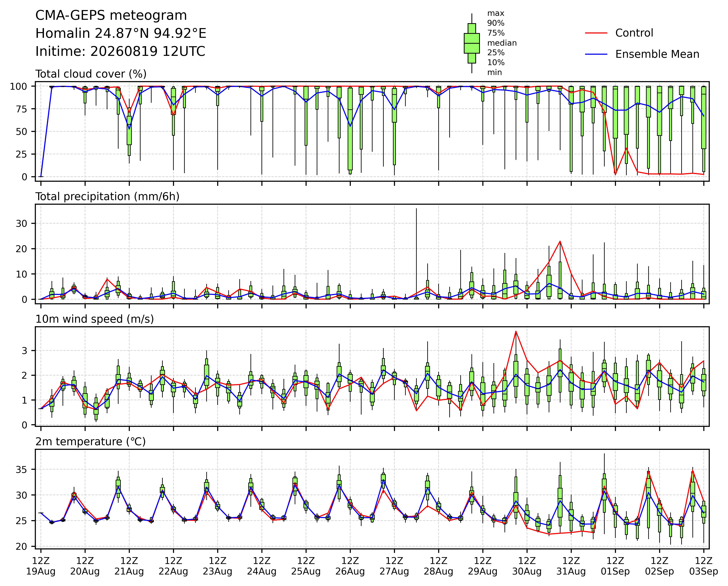
Task: Click the 'CMA-GEPS meteogram' title
Action: pyautogui.click(x=111, y=15)
